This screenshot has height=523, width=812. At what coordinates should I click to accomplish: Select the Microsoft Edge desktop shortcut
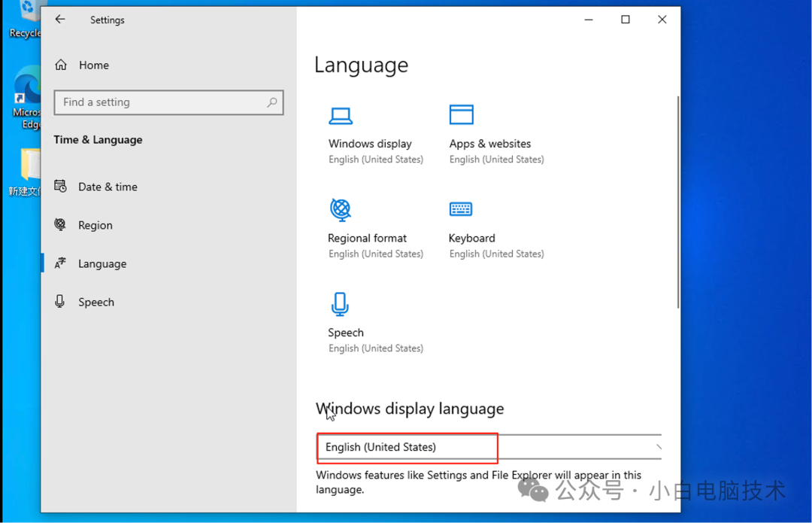pos(26,97)
